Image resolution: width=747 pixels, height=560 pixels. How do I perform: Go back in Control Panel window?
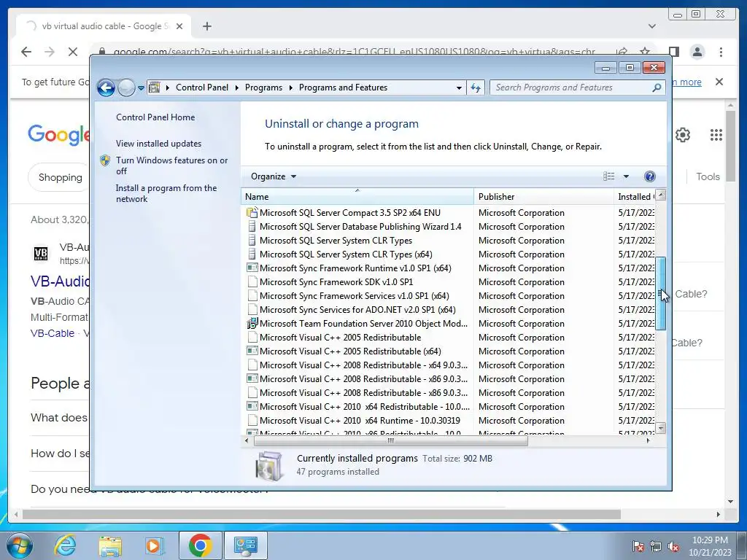106,87
